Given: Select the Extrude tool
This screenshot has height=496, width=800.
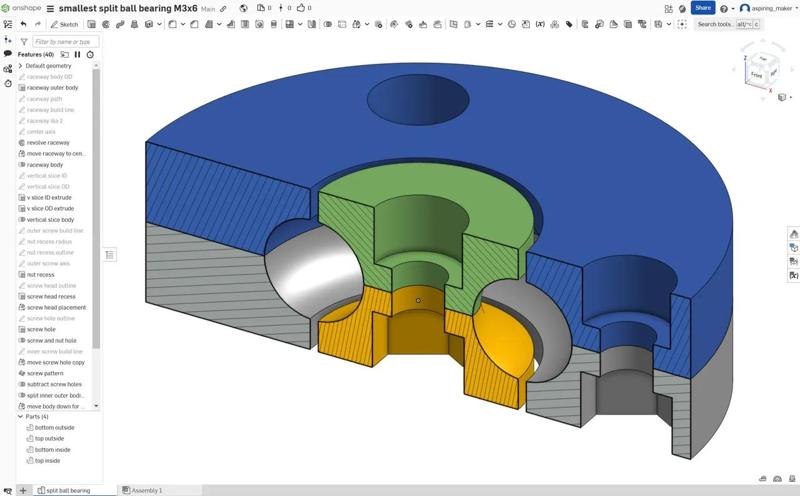Looking at the screenshot, I should 92,24.
